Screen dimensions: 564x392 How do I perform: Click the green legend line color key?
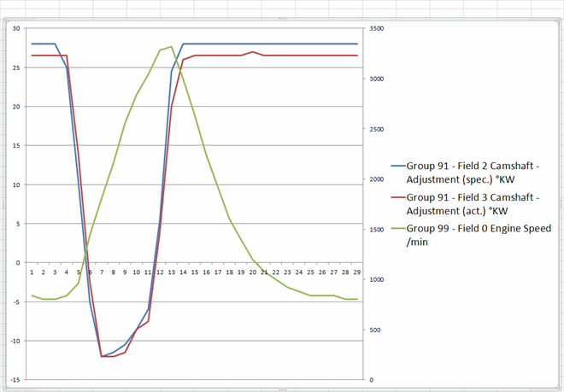pos(398,229)
